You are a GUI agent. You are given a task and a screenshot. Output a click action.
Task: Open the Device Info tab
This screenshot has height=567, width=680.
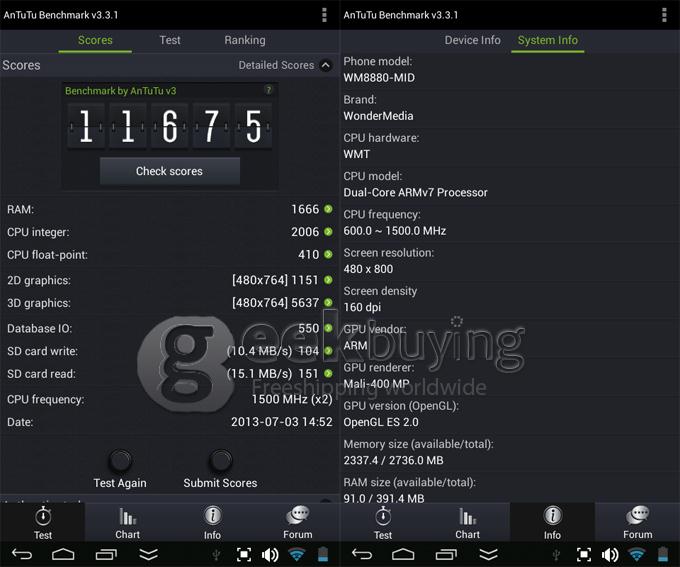click(472, 40)
